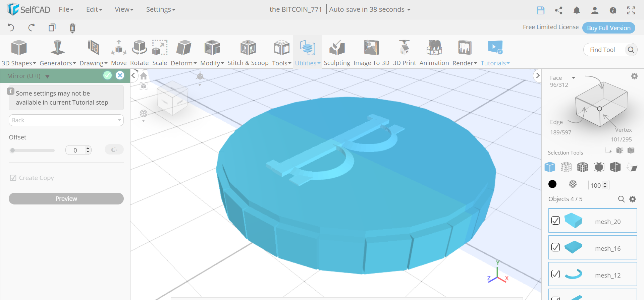
Task: Open the Face selection type dropdown
Action: coord(574,78)
